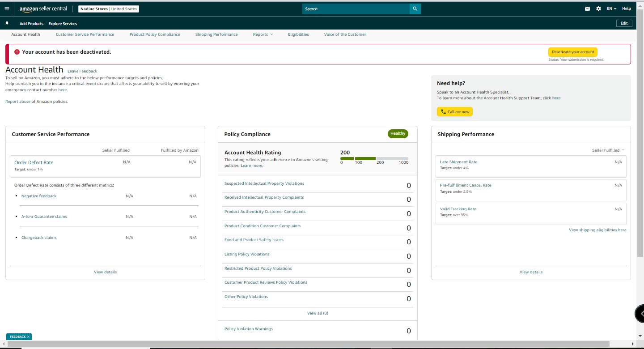The image size is (644, 349).
Task: Switch to the Eligibilities tab
Action: click(x=298, y=34)
